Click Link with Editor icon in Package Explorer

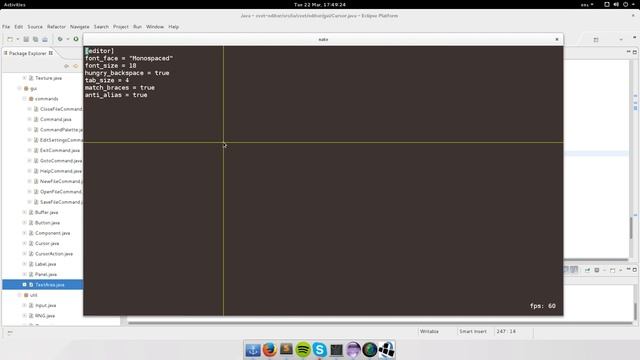[x=76, y=66]
